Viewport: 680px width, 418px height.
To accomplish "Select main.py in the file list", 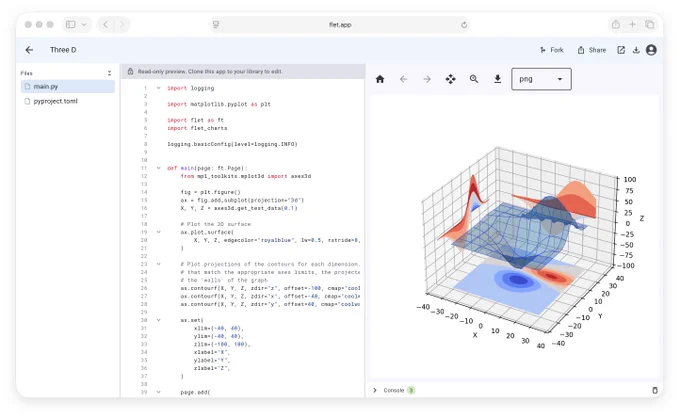I will [x=68, y=86].
